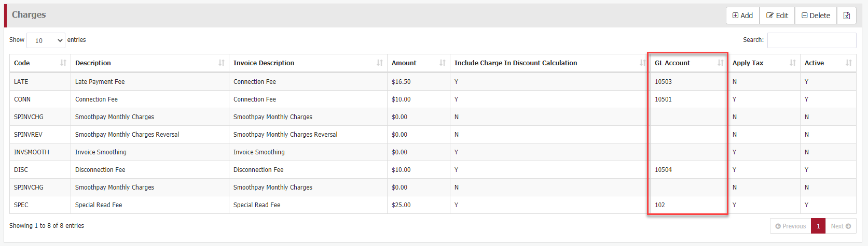The height and width of the screenshot is (246, 868).
Task: Go to the Previous page
Action: pyautogui.click(x=790, y=226)
